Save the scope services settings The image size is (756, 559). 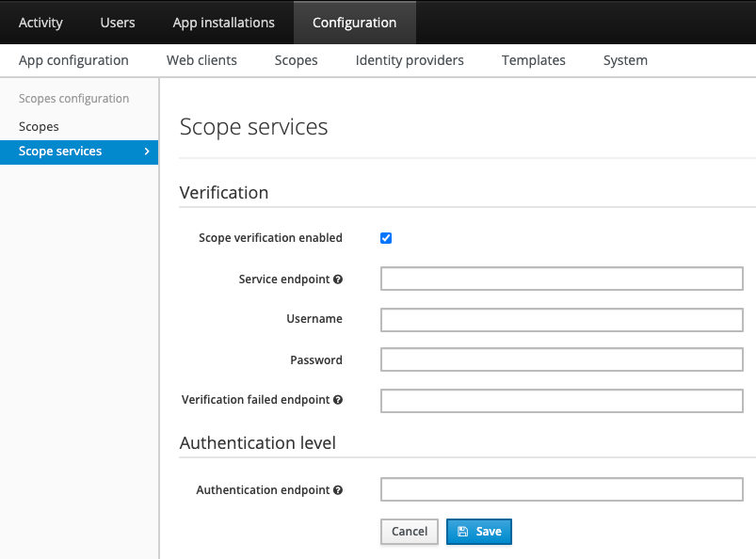coord(479,532)
